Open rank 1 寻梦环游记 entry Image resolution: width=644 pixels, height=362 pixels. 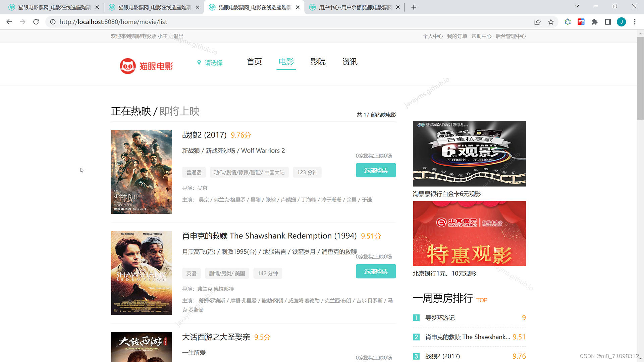coord(469,318)
